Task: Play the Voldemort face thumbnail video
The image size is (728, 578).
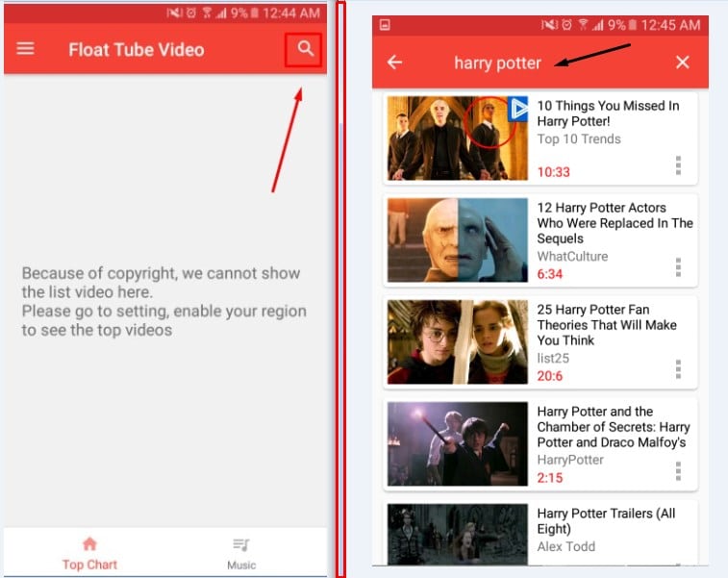Action: tap(458, 240)
